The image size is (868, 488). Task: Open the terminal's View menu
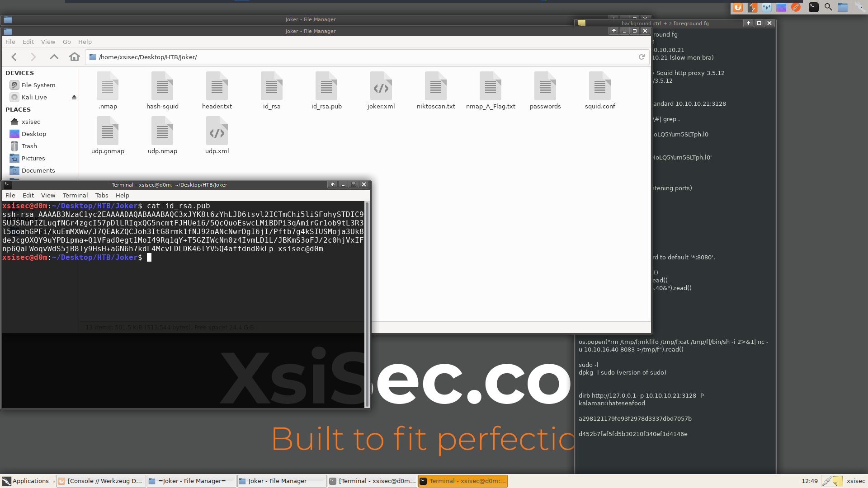[x=48, y=195]
